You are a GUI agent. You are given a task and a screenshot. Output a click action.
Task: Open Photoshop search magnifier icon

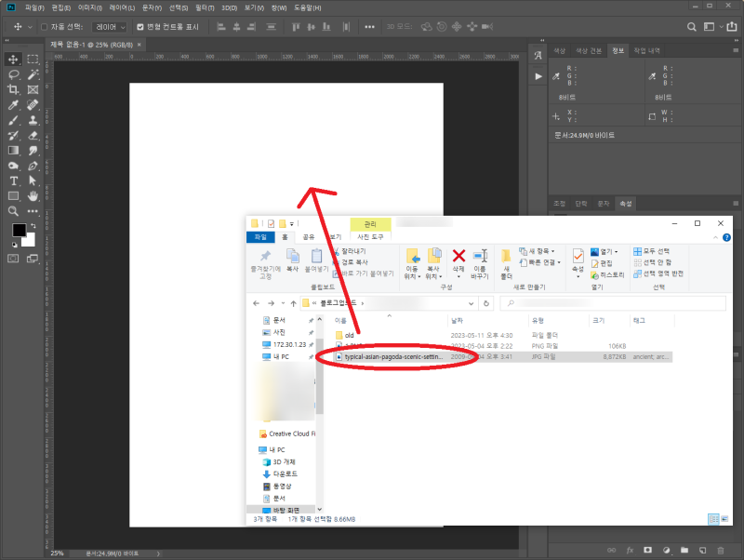tap(692, 27)
